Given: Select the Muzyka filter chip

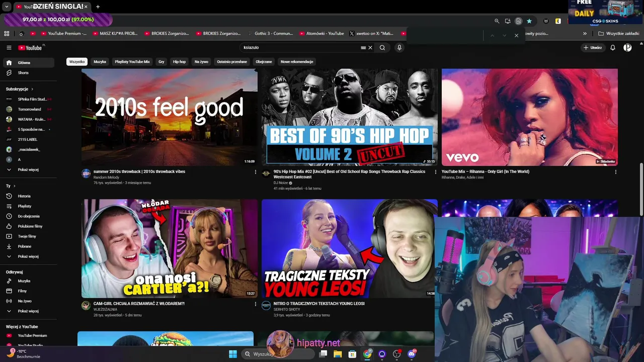Looking at the screenshot, I should pyautogui.click(x=100, y=62).
